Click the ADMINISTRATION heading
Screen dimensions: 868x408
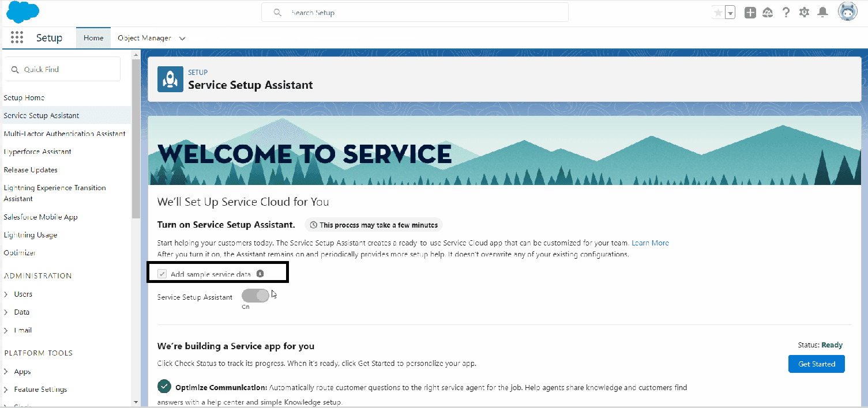point(38,276)
